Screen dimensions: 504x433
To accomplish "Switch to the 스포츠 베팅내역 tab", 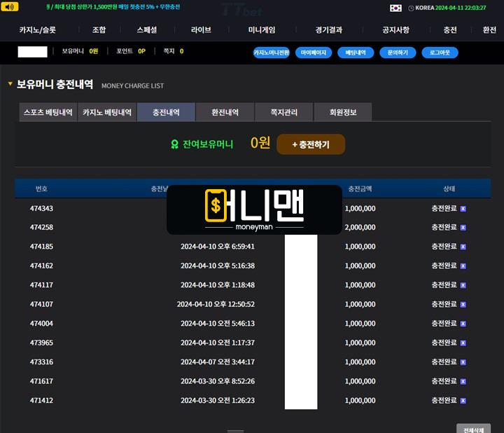I will tap(48, 112).
